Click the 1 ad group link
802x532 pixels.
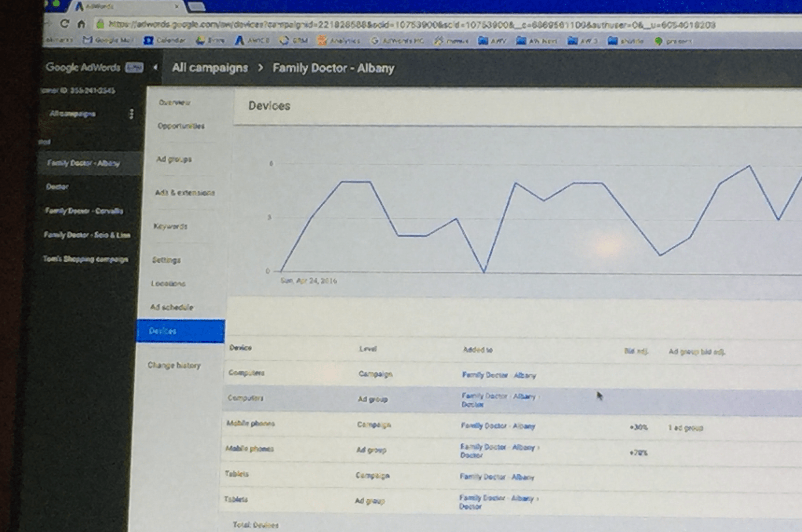[685, 428]
